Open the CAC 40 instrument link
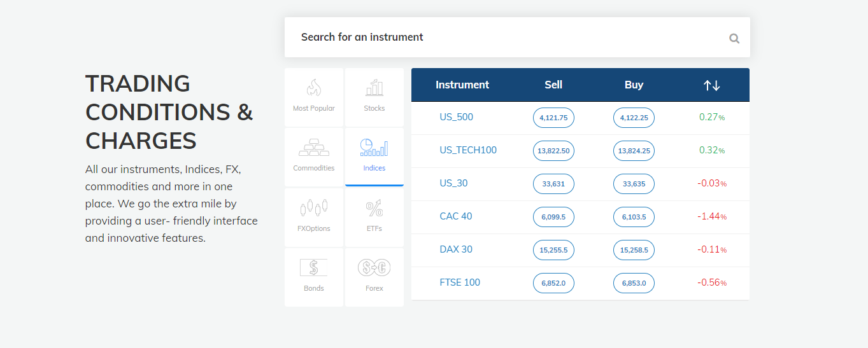Image resolution: width=868 pixels, height=348 pixels. [x=456, y=216]
